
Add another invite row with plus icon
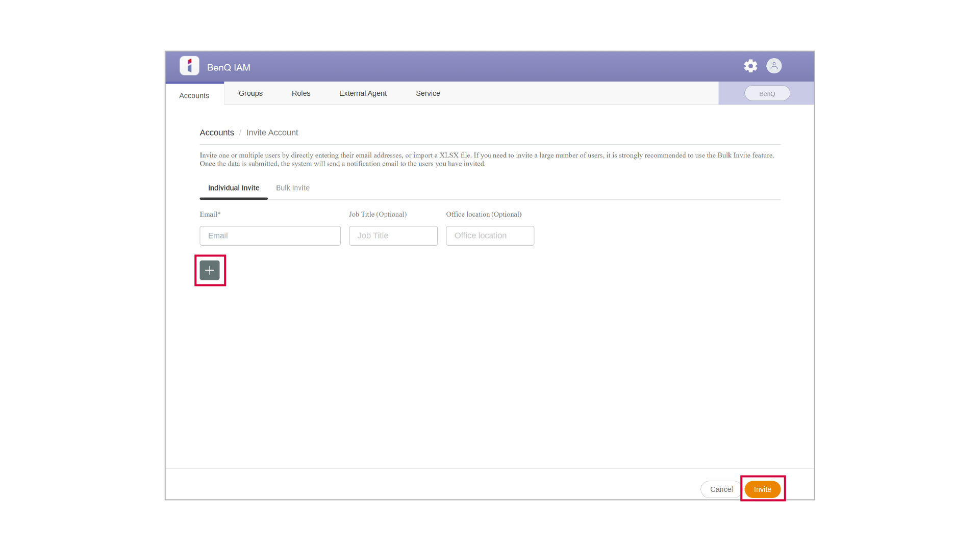(x=210, y=271)
